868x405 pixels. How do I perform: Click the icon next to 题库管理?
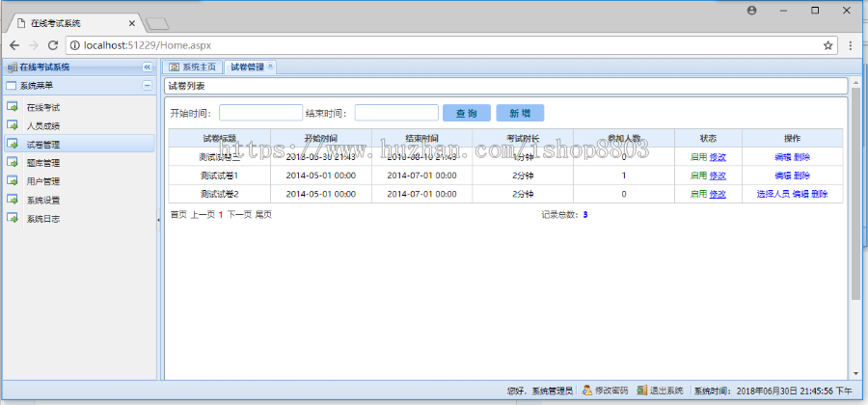[13, 163]
